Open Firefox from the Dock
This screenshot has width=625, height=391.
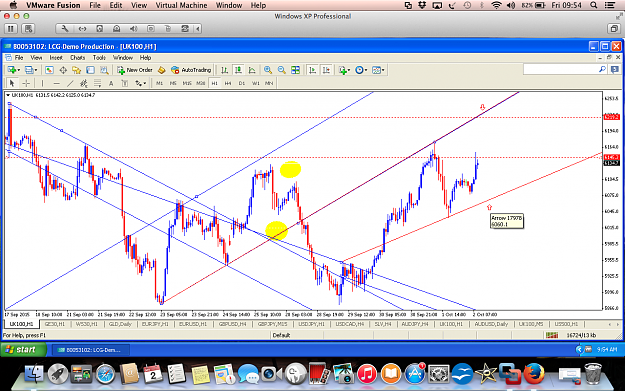tap(534, 373)
